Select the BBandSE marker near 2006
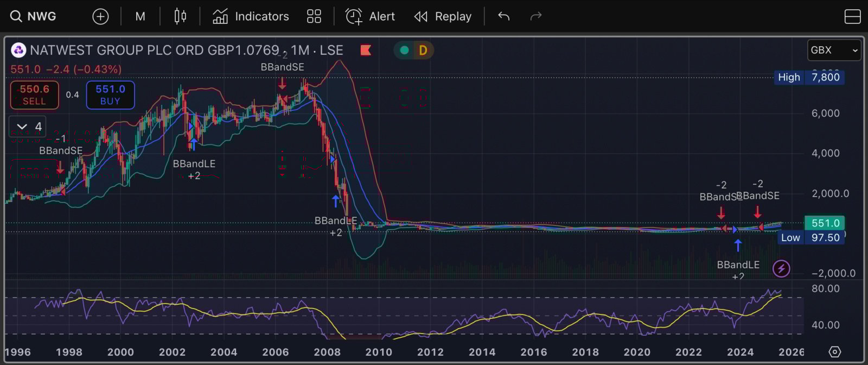Viewport: 868px width, 365px height. [x=282, y=67]
